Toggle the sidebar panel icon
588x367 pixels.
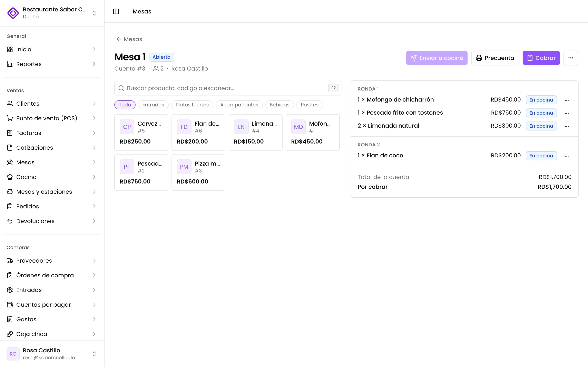116,11
